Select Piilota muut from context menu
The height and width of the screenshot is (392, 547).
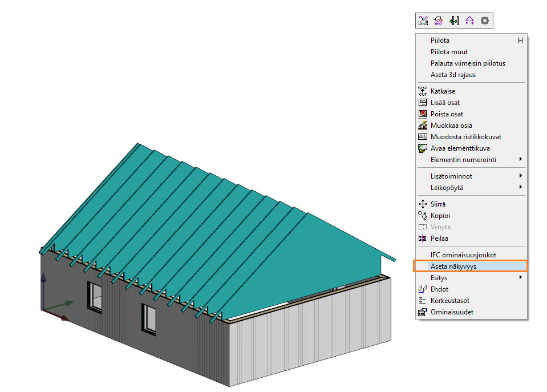[449, 52]
